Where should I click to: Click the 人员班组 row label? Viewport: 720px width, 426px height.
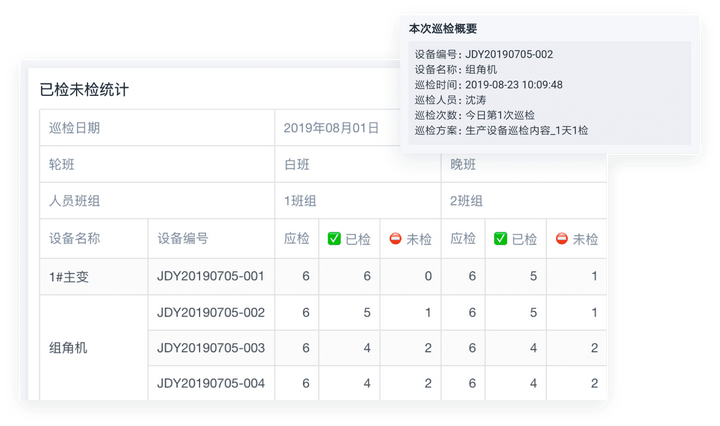click(x=74, y=201)
